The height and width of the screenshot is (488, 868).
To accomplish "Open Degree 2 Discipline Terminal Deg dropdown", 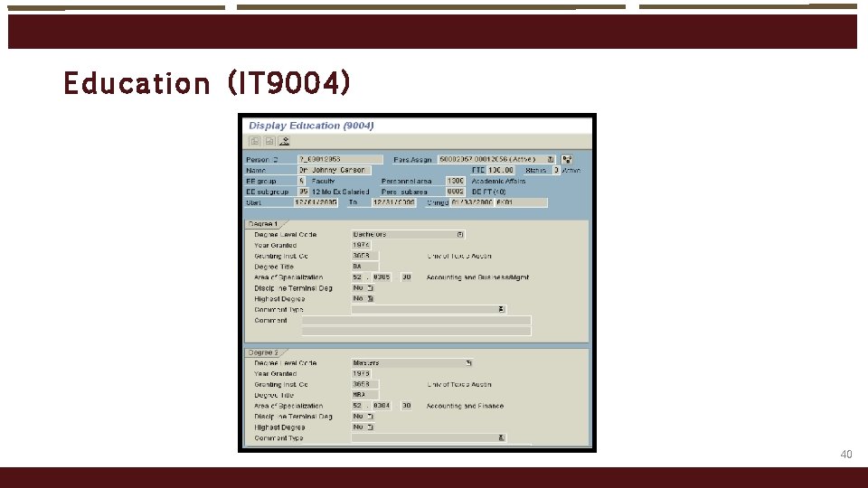I will [371, 417].
